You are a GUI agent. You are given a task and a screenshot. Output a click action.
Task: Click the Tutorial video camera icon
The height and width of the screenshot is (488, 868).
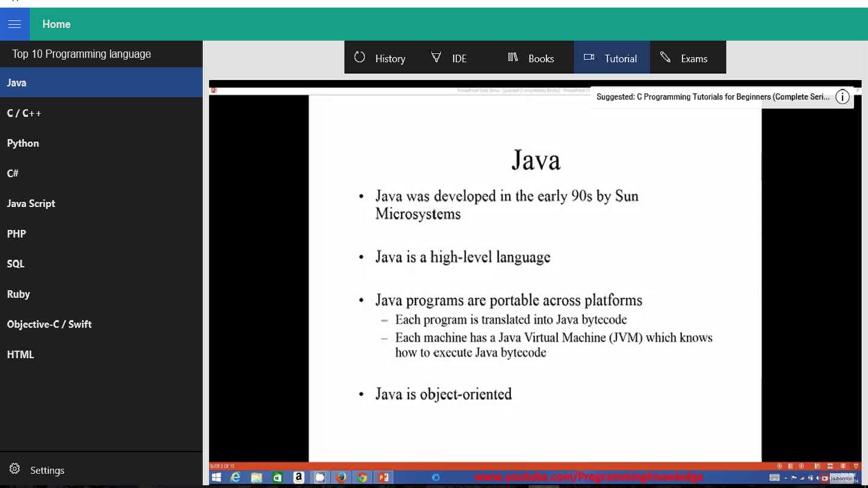pos(589,57)
